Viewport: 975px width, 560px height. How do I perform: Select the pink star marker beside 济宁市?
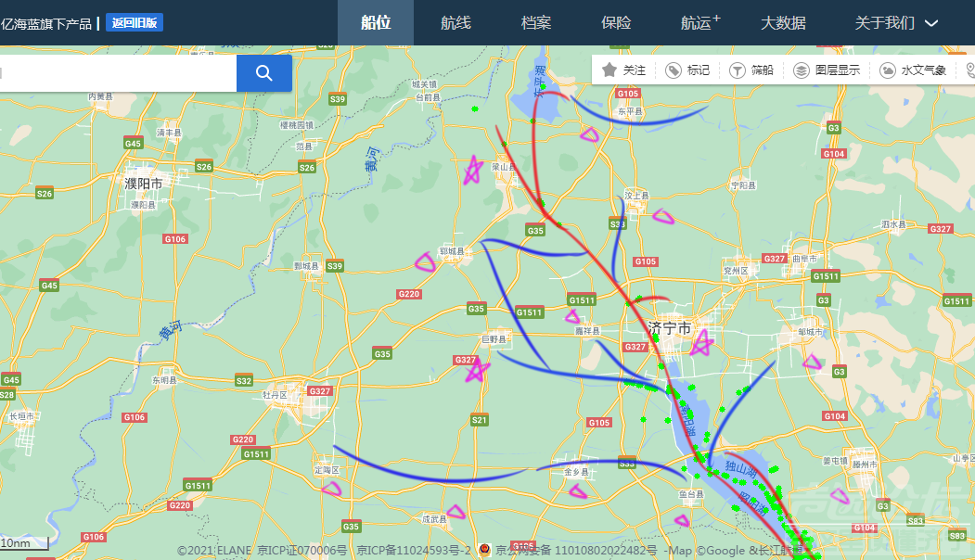pyautogui.click(x=701, y=345)
